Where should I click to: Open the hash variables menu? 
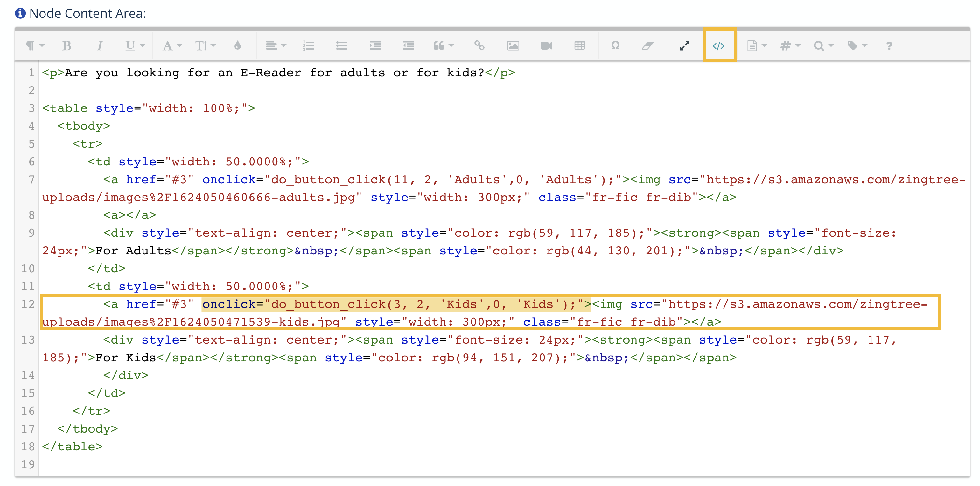(790, 45)
